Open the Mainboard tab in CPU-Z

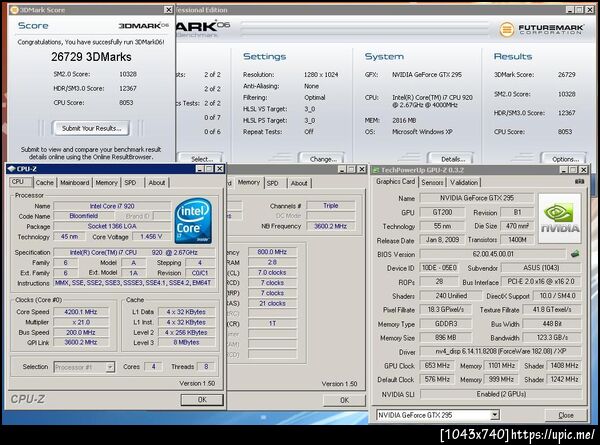pyautogui.click(x=75, y=183)
